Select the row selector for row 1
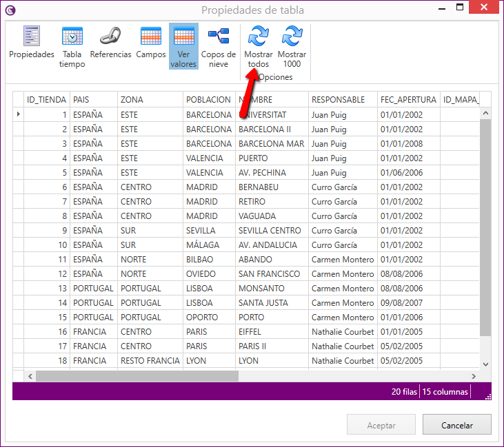The width and height of the screenshot is (504, 447). (x=18, y=114)
